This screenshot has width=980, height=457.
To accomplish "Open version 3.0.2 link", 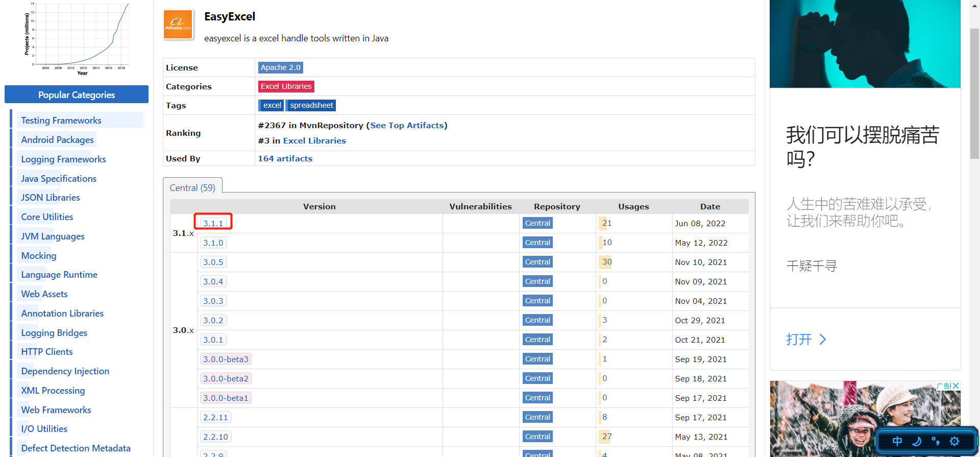I will [x=213, y=320].
